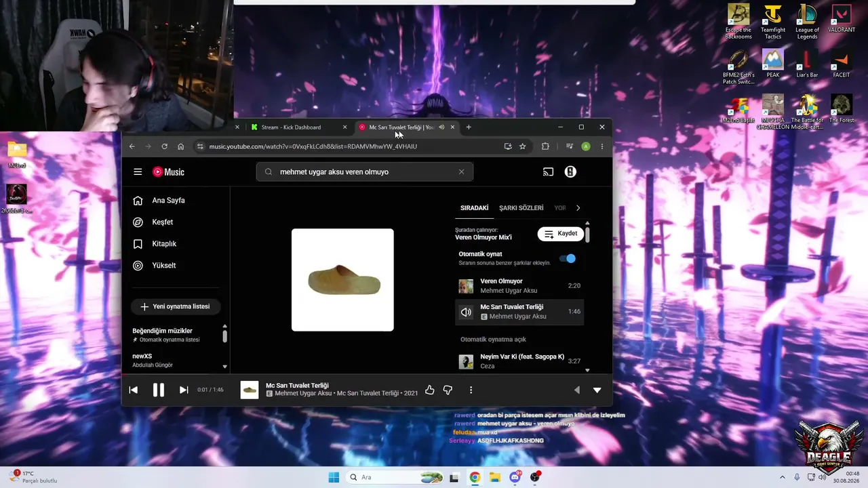
Task: Skip to the previous track
Action: (x=134, y=390)
